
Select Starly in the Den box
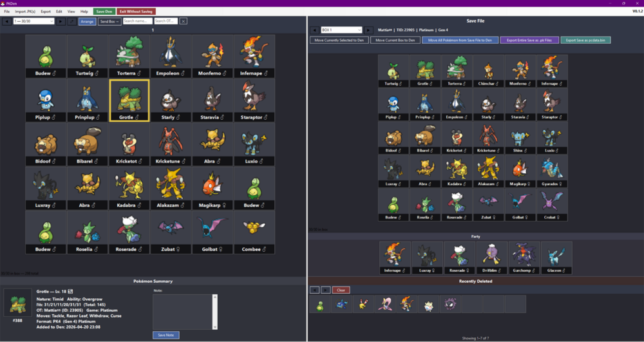tap(171, 100)
